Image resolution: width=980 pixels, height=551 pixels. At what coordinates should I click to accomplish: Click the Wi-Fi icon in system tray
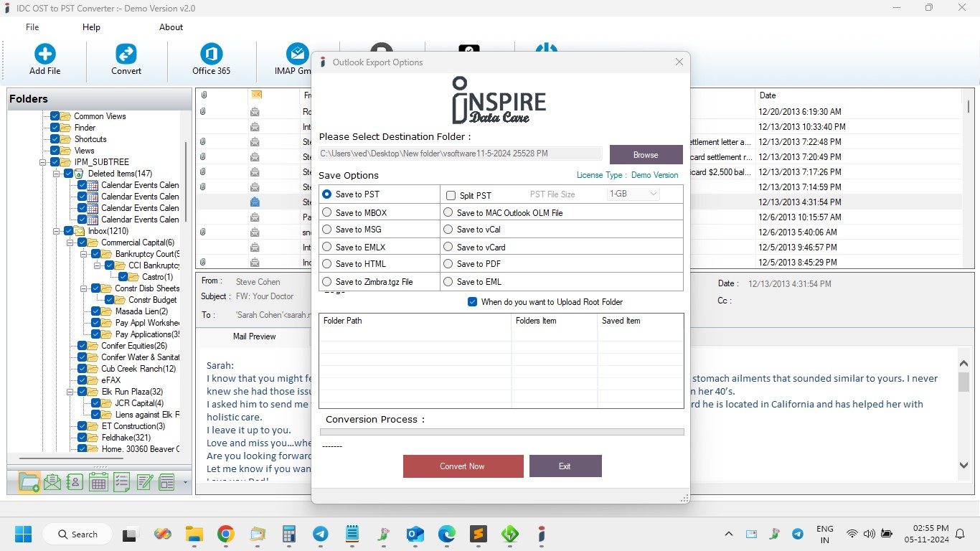852,534
